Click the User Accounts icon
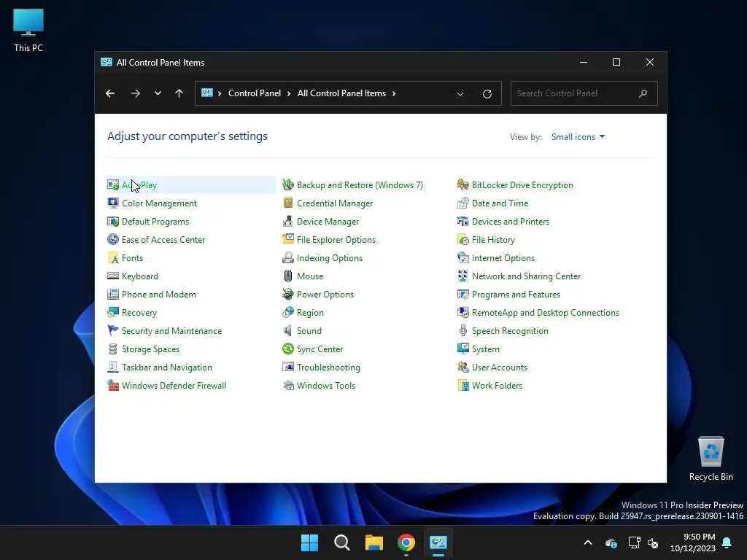The image size is (747, 560). pyautogui.click(x=462, y=367)
